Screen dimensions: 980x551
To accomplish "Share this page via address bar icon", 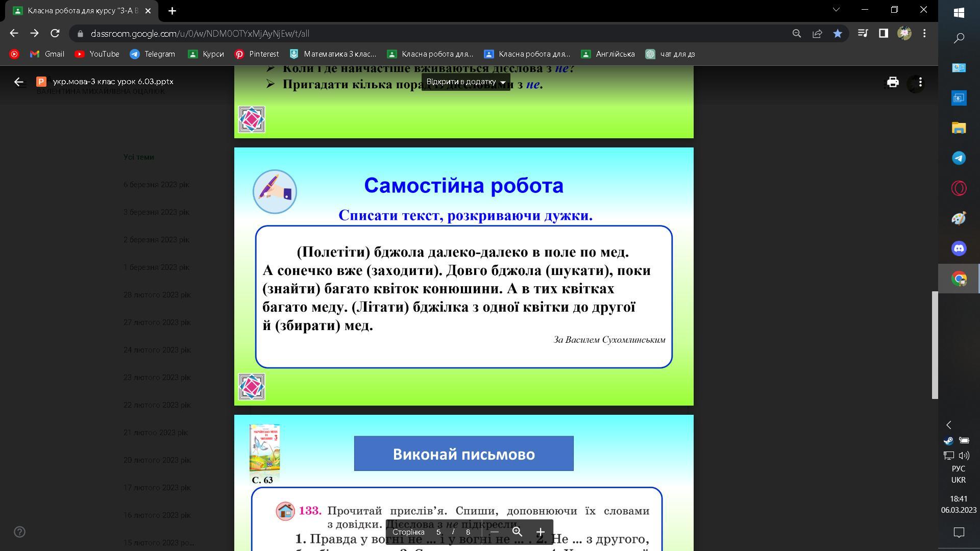I will coord(817,34).
